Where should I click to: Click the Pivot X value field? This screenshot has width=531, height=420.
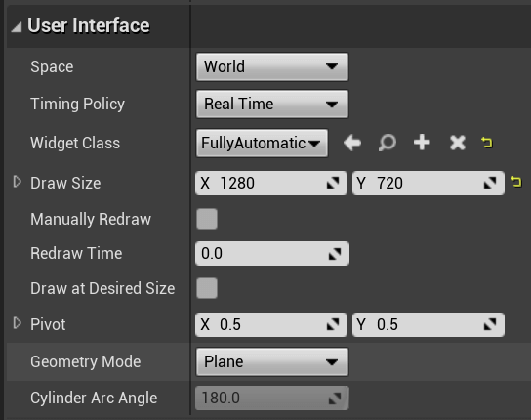[x=271, y=324]
